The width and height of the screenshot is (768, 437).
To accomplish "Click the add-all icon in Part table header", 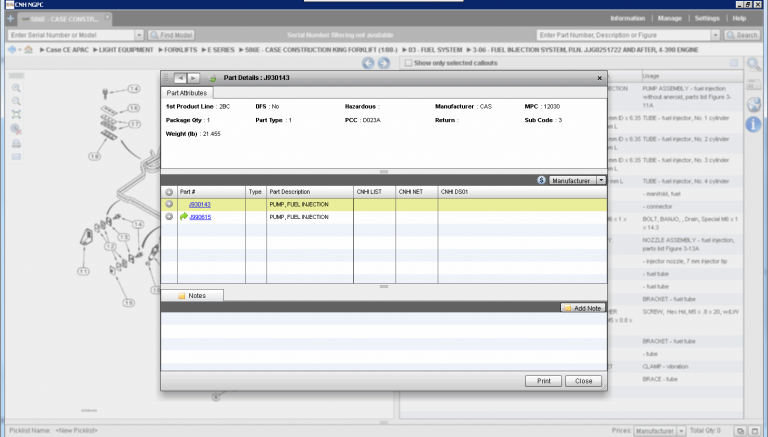I will tap(169, 191).
